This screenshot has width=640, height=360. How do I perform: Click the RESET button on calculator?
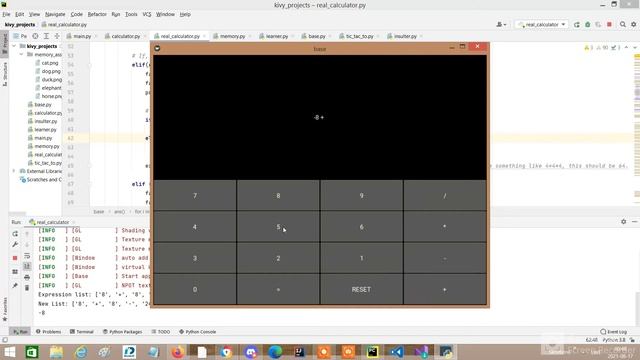tap(362, 289)
